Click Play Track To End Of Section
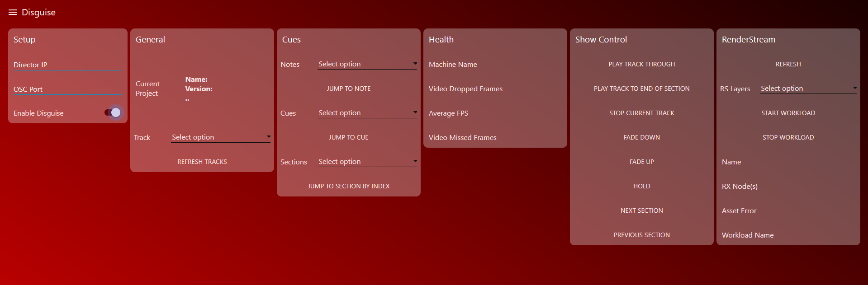 coord(642,89)
